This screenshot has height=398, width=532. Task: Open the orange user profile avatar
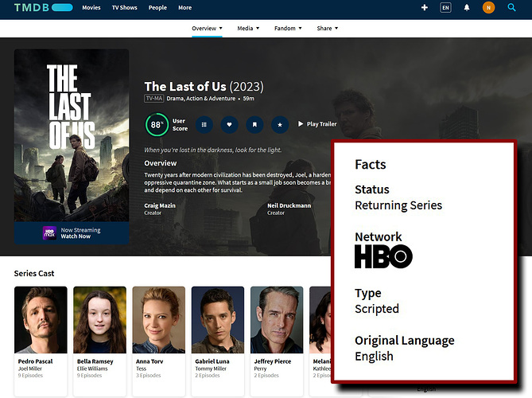488,7
